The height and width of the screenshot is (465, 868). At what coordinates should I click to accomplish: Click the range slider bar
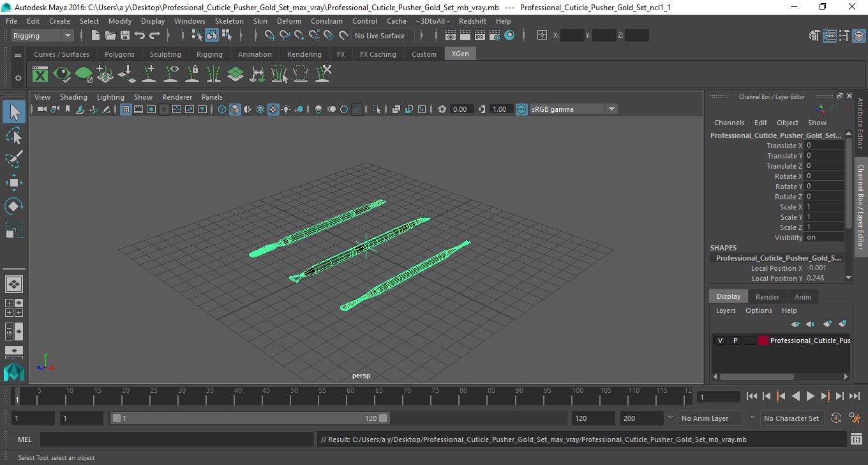click(x=250, y=418)
